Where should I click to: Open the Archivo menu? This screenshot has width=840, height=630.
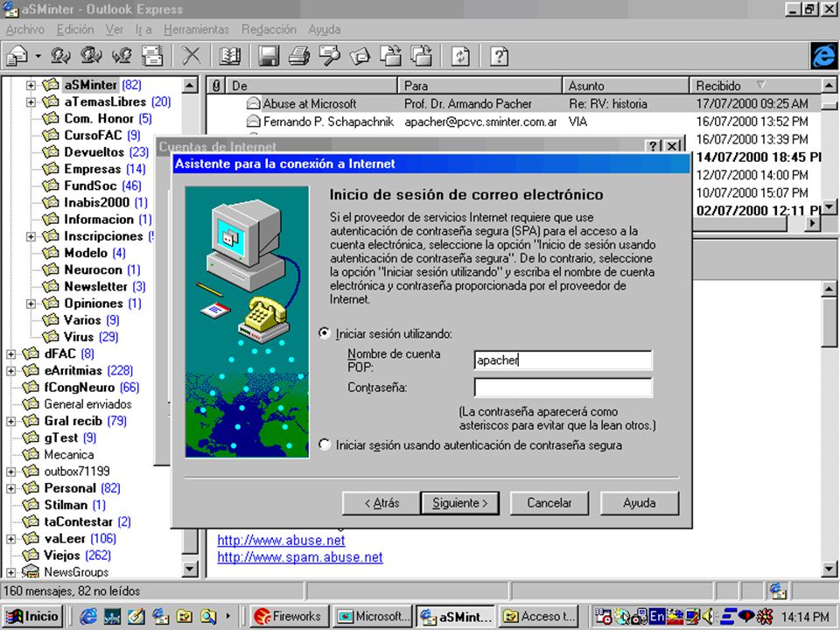coord(25,30)
